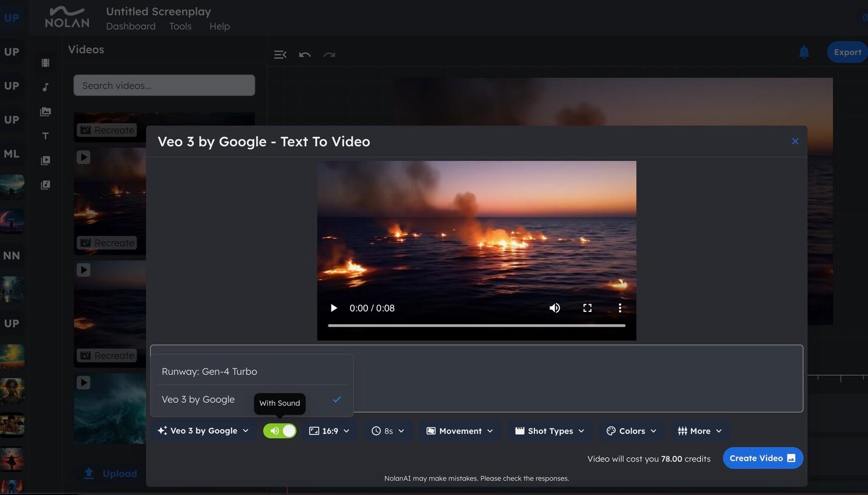Screen dimensions: 868x495
Task: Click the redo arrow icon
Action: [330, 55]
